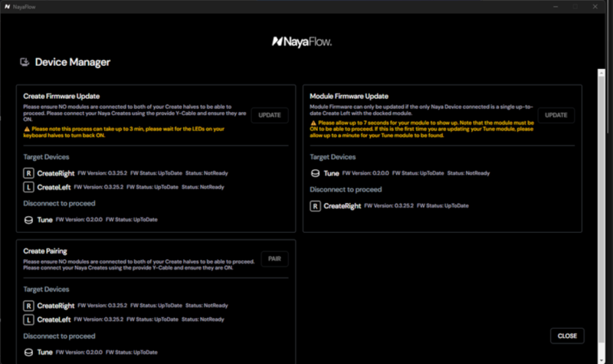613x364 pixels.
Task: Select the 'Create Pairing' heading
Action: click(45, 251)
